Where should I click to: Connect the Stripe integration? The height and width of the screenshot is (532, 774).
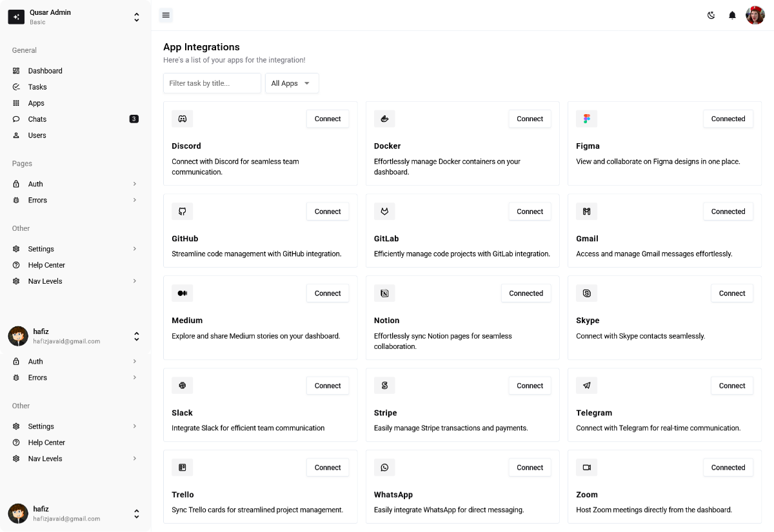pos(530,386)
